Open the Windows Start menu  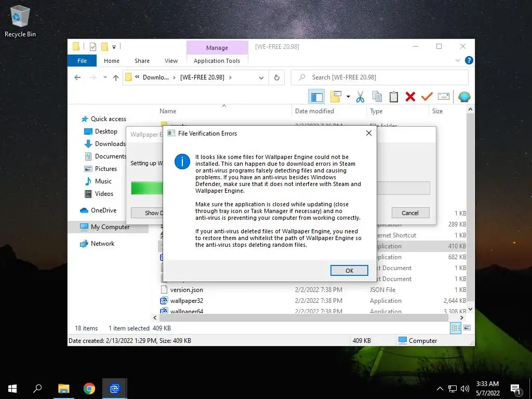(x=12, y=389)
